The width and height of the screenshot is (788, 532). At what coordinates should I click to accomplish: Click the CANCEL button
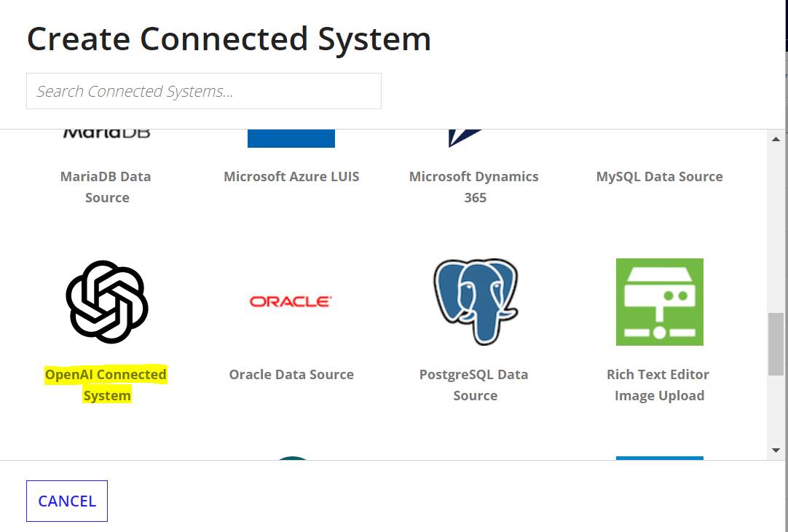[66, 501]
